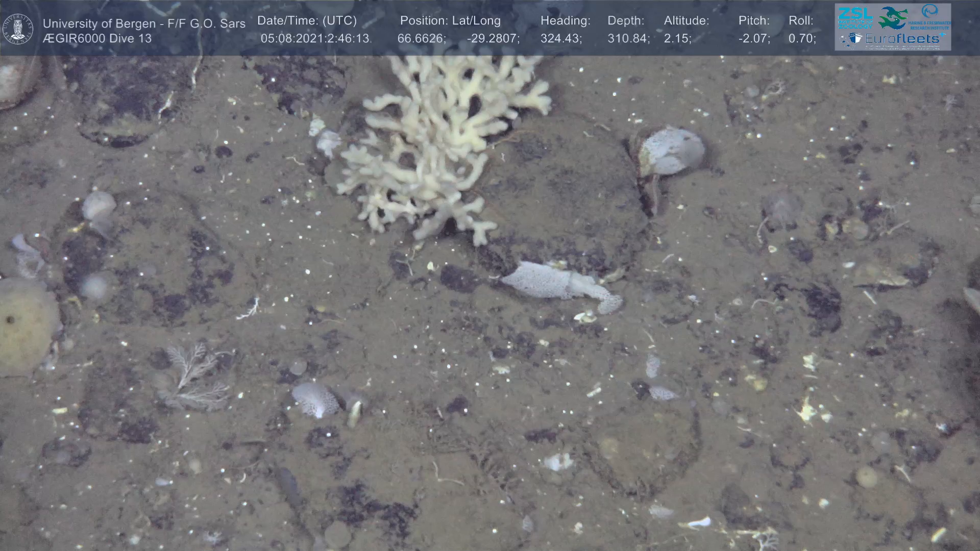Click the Altitude value 2.15
Image resolution: width=980 pixels, height=551 pixels.
(677, 39)
